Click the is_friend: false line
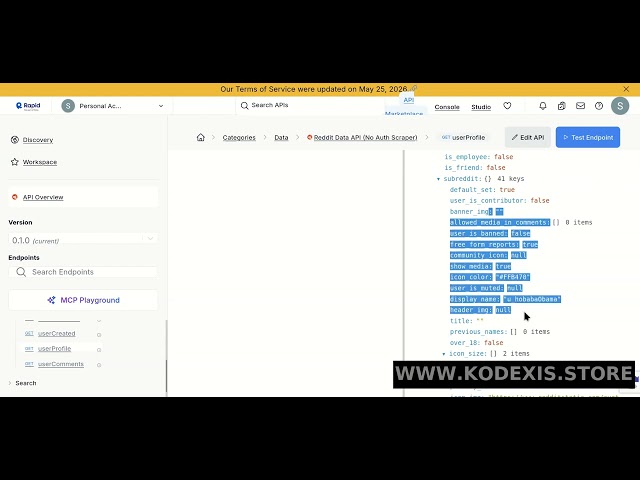 475,168
